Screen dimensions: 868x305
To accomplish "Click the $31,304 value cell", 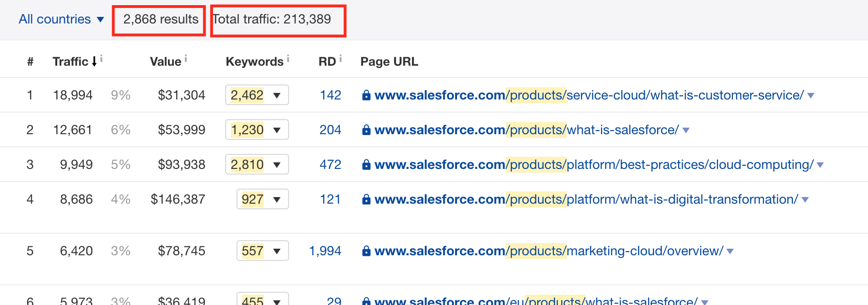I will click(x=182, y=95).
